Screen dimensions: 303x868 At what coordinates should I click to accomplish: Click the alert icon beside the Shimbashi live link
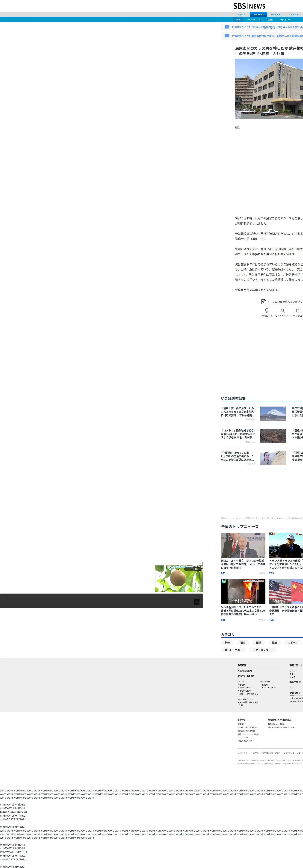click(x=227, y=36)
